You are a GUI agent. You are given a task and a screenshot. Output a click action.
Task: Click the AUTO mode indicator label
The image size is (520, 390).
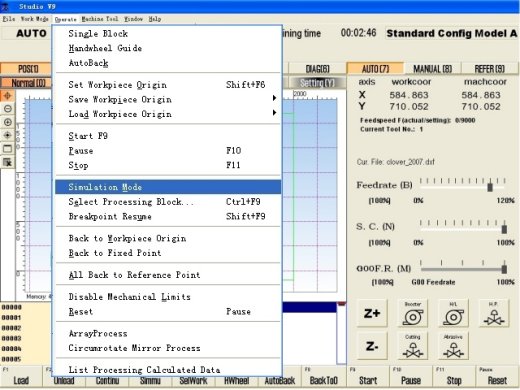pyautogui.click(x=31, y=33)
